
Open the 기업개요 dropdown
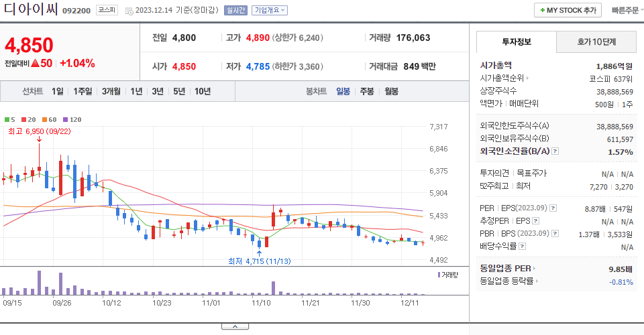(x=270, y=10)
